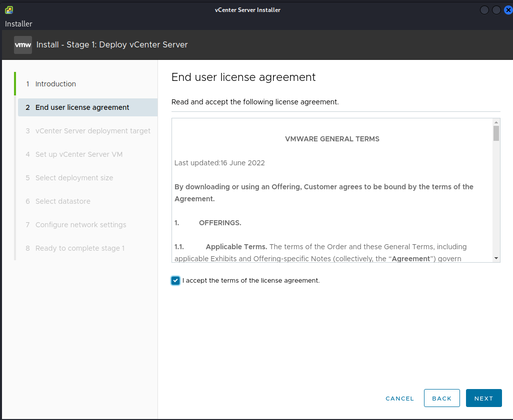Cancel the installation wizard
This screenshot has height=420, width=513.
(x=399, y=399)
